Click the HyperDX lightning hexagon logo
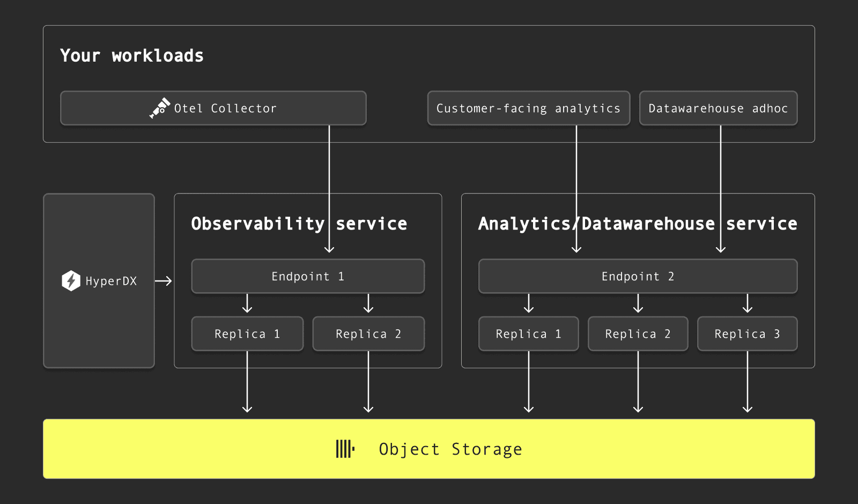Viewport: 858px width, 504px height. tap(71, 281)
